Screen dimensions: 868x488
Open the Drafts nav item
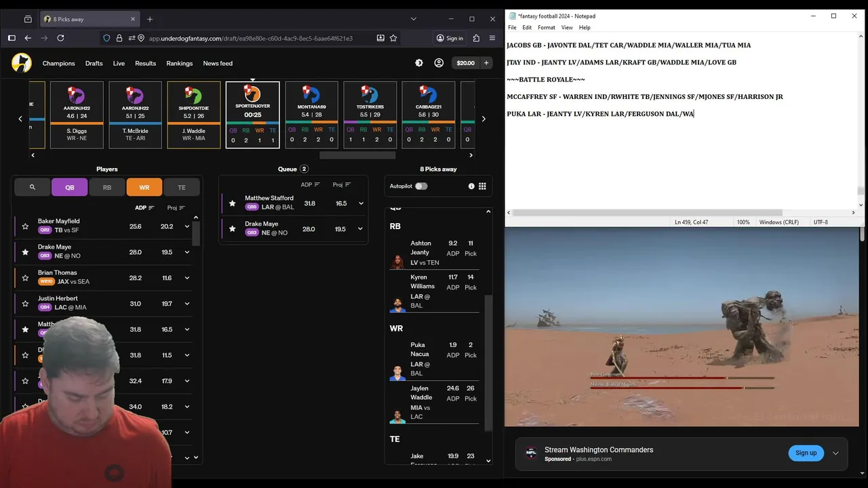click(94, 63)
